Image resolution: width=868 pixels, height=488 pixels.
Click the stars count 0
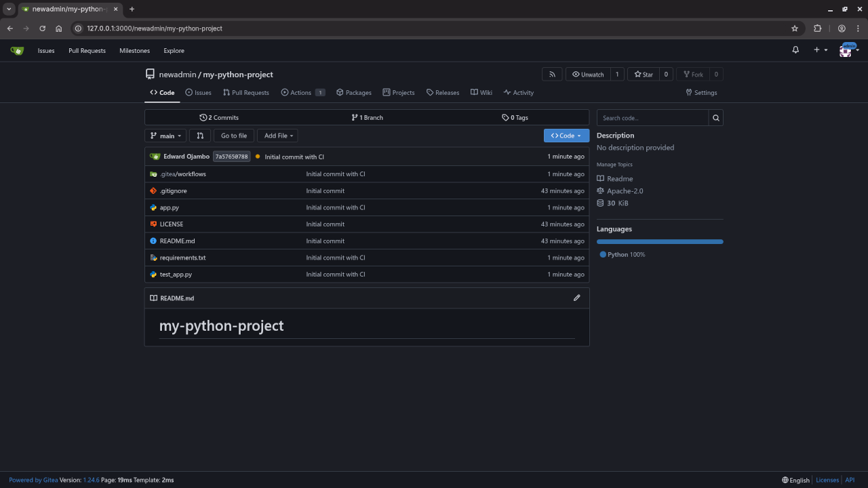click(x=666, y=75)
